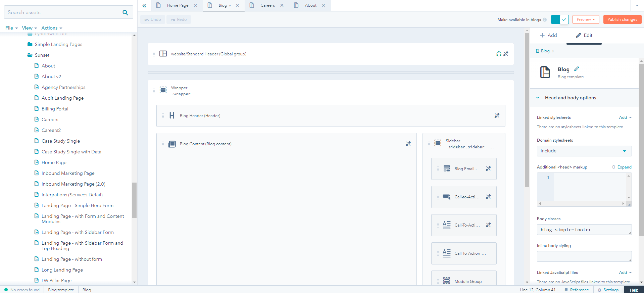The width and height of the screenshot is (644, 293).
Task: Click the Standard Header global group layout icon
Action: [163, 54]
